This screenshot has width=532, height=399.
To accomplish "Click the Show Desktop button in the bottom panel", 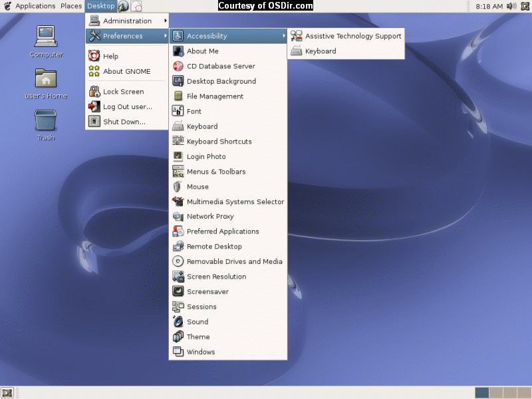I will [7, 393].
